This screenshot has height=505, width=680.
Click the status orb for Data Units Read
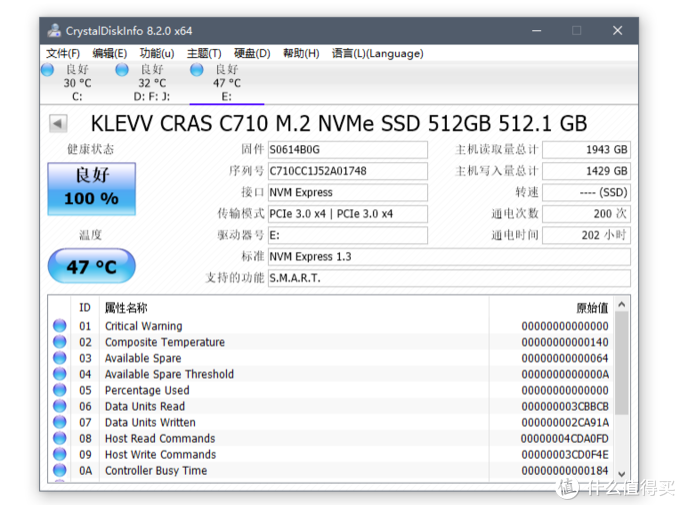(x=59, y=406)
